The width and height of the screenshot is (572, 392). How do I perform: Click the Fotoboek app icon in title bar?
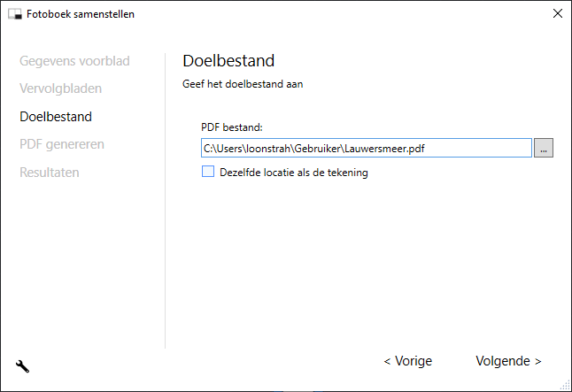[14, 14]
